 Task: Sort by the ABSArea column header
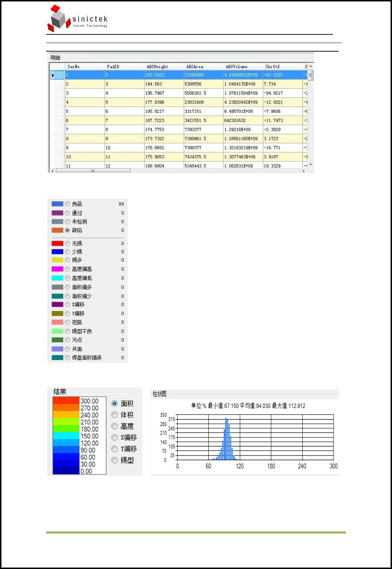point(204,66)
